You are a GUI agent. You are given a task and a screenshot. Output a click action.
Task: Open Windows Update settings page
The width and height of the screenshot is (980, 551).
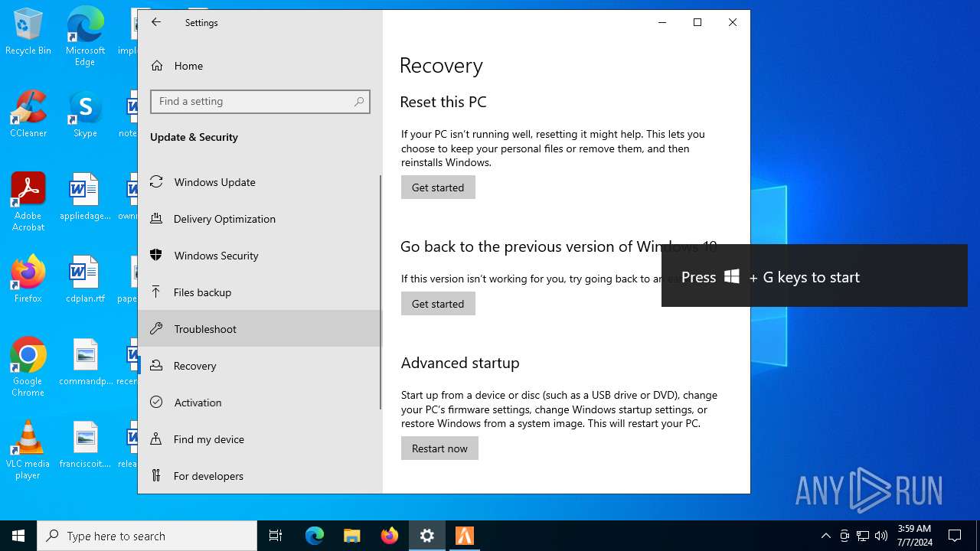[259, 181]
